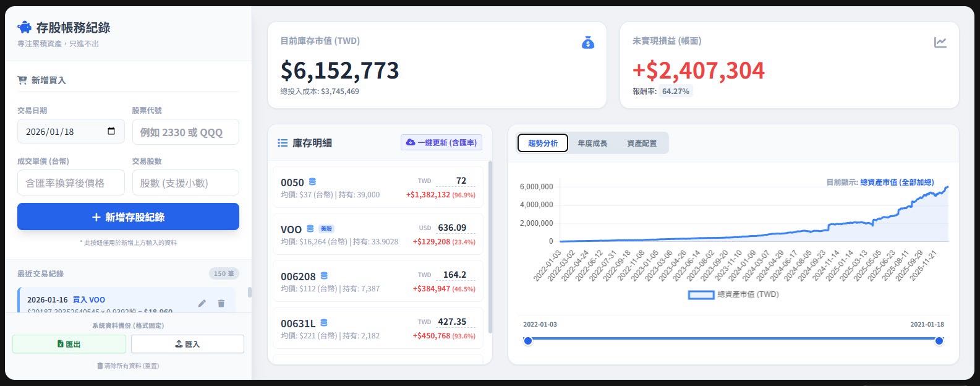Switch to the 年度成長 tab
980x386 pixels.
pyautogui.click(x=592, y=143)
